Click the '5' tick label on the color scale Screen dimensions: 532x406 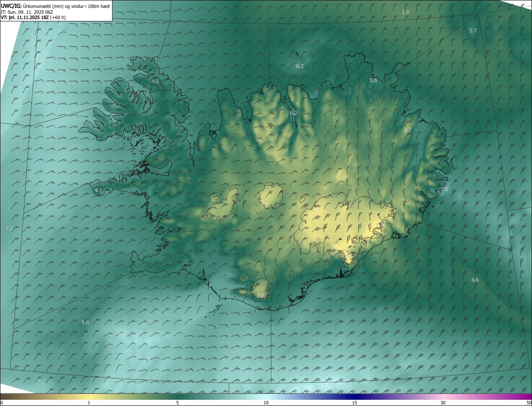click(177, 403)
